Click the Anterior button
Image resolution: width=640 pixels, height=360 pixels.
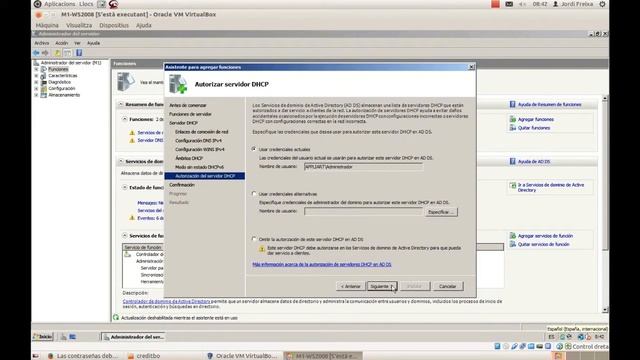(351, 286)
